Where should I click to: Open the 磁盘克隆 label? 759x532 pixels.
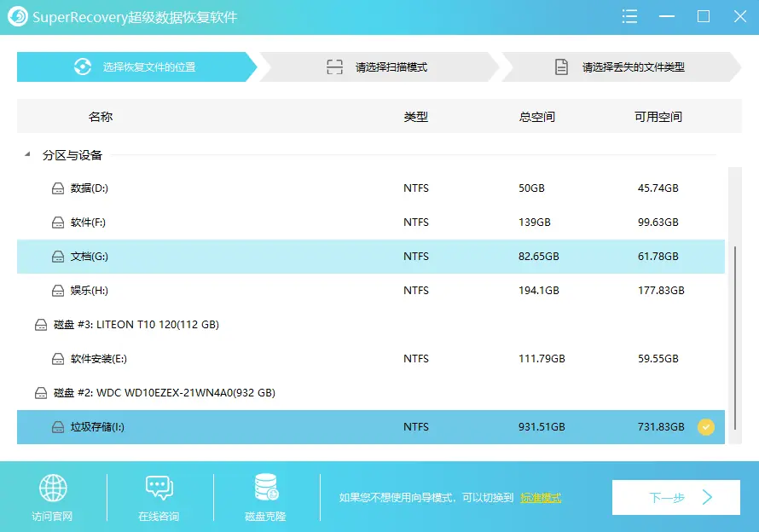[x=265, y=517]
